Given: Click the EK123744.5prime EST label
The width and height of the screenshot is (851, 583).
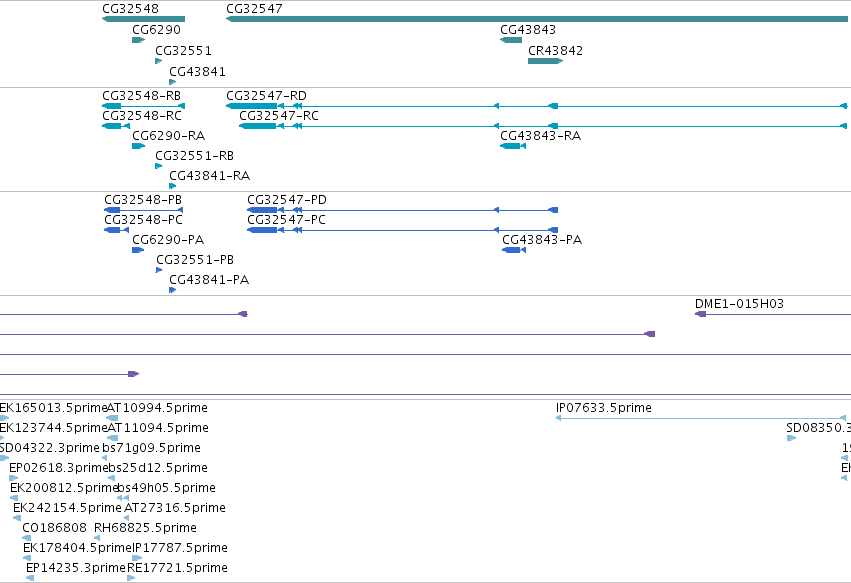Looking at the screenshot, I should (53, 428).
